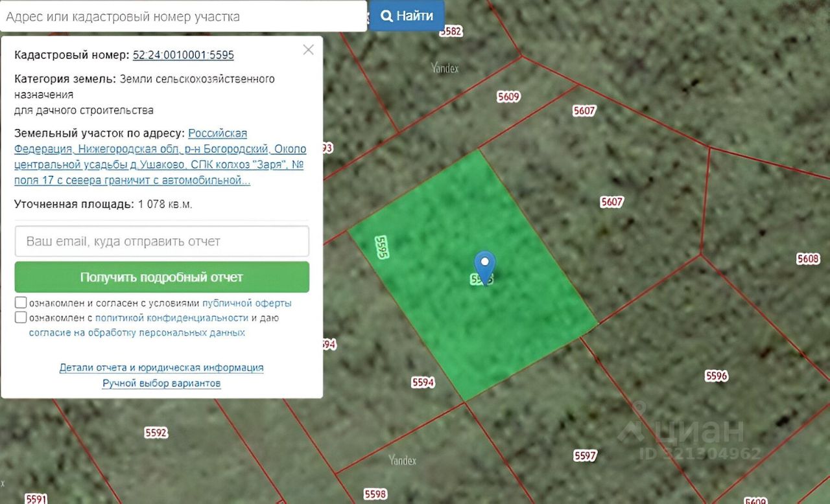Screen dimensions: 830x504
Task: Focus the address or cadastral number field
Action: click(x=184, y=16)
